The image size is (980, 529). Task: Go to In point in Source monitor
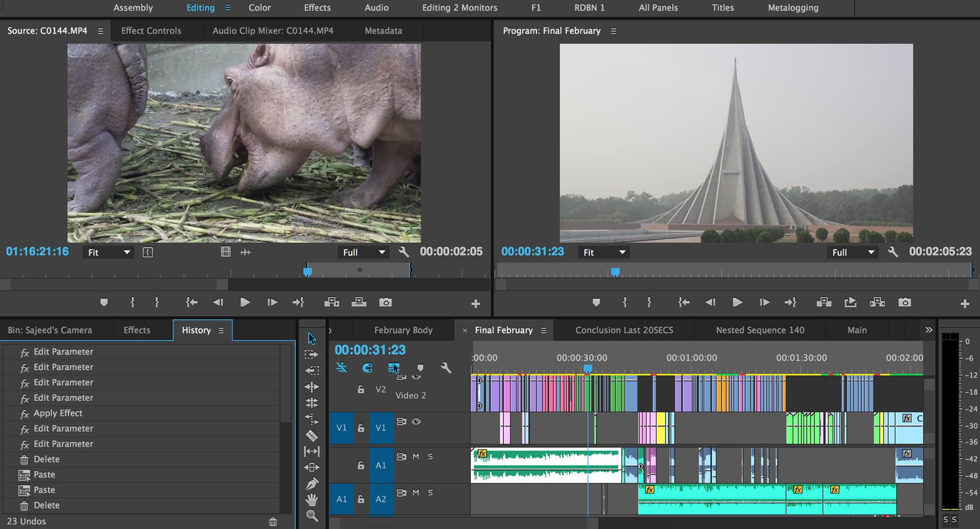191,302
